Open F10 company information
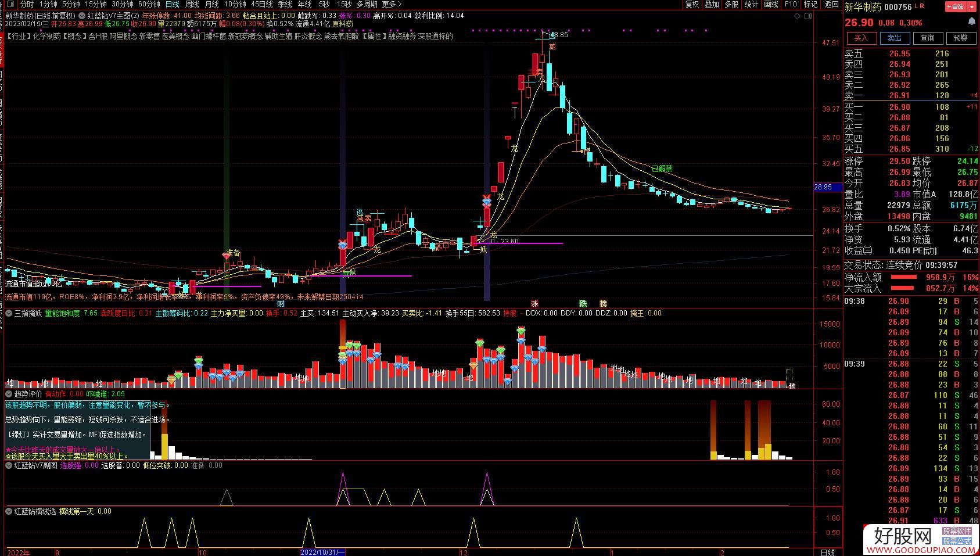 [x=791, y=4]
